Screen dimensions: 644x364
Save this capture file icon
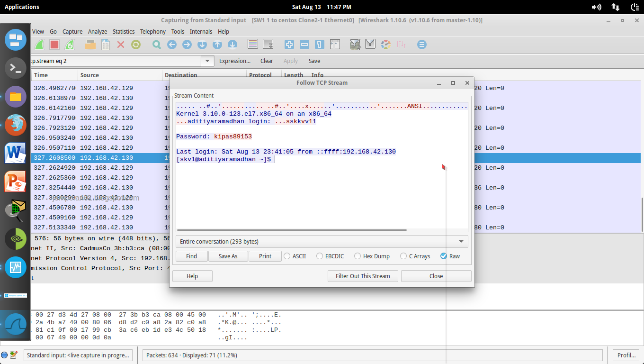pyautogui.click(x=106, y=45)
